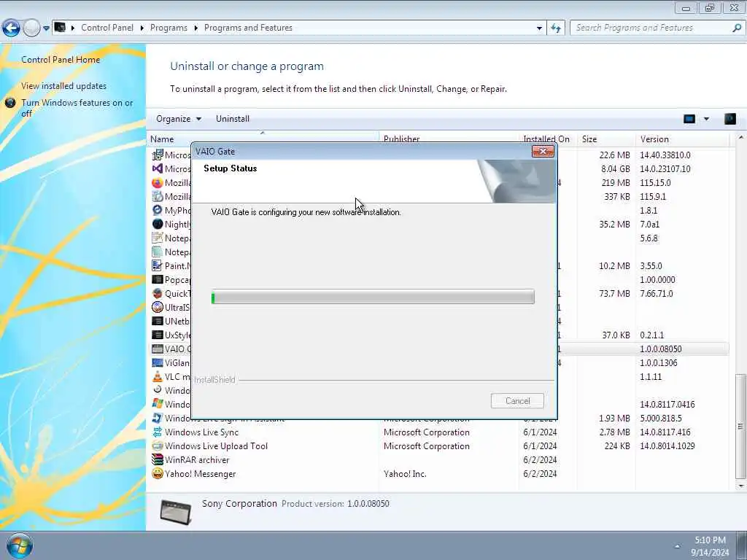Expand arrow after Control Panel breadcrumb
747x560 pixels.
point(142,28)
